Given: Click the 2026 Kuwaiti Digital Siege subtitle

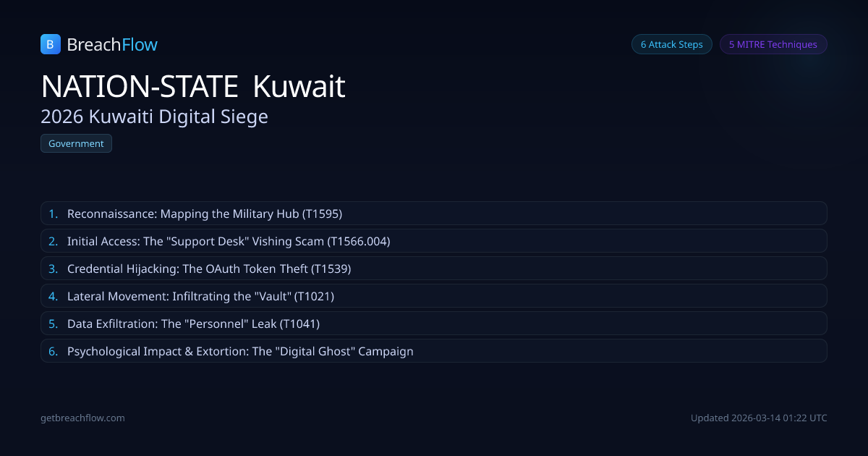Looking at the screenshot, I should pyautogui.click(x=154, y=116).
